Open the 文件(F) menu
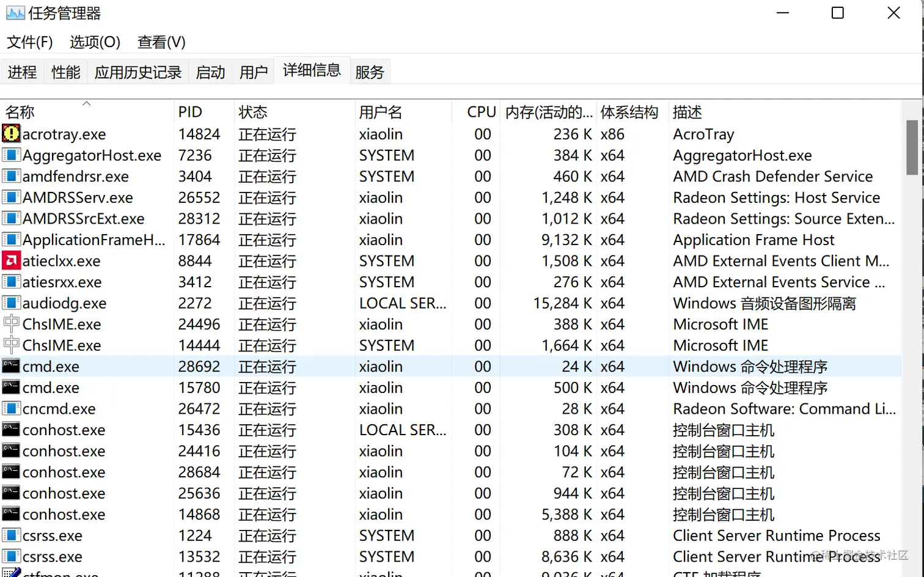 tap(30, 42)
